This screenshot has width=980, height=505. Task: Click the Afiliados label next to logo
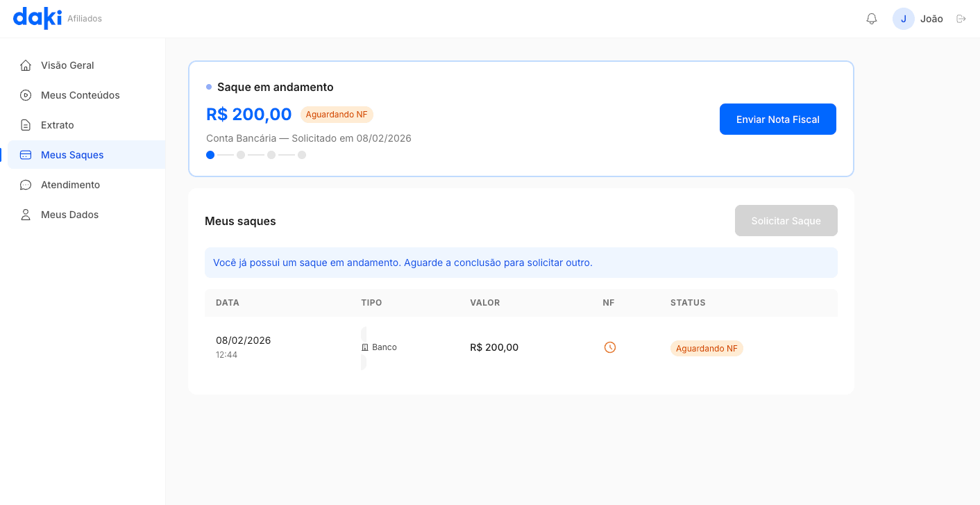click(85, 19)
